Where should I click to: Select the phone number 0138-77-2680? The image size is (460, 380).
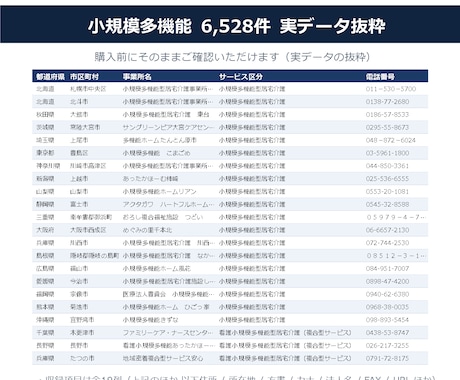(x=387, y=102)
